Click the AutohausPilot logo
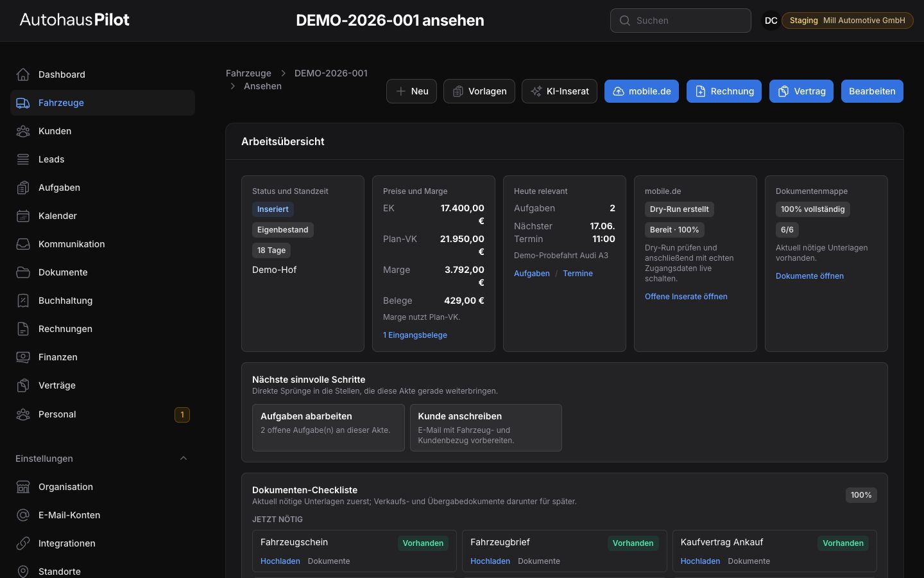This screenshot has width=924, height=578. tap(74, 20)
